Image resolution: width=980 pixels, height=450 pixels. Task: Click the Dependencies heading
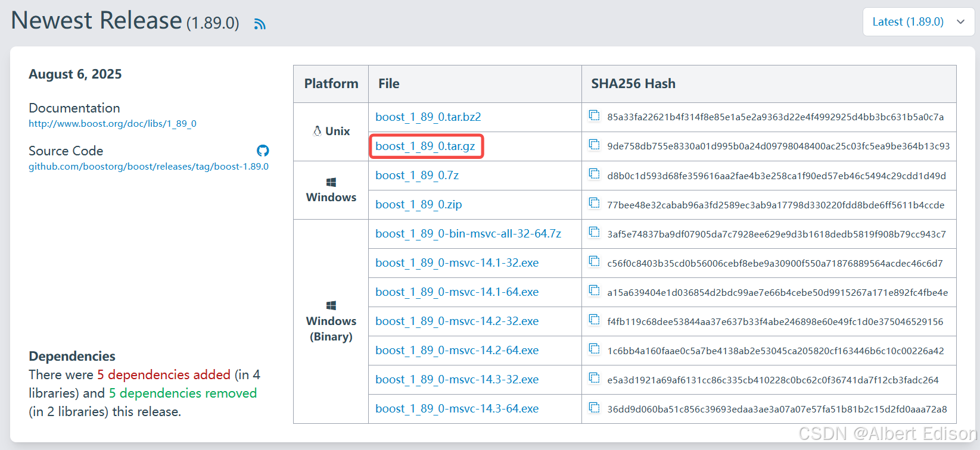click(72, 356)
